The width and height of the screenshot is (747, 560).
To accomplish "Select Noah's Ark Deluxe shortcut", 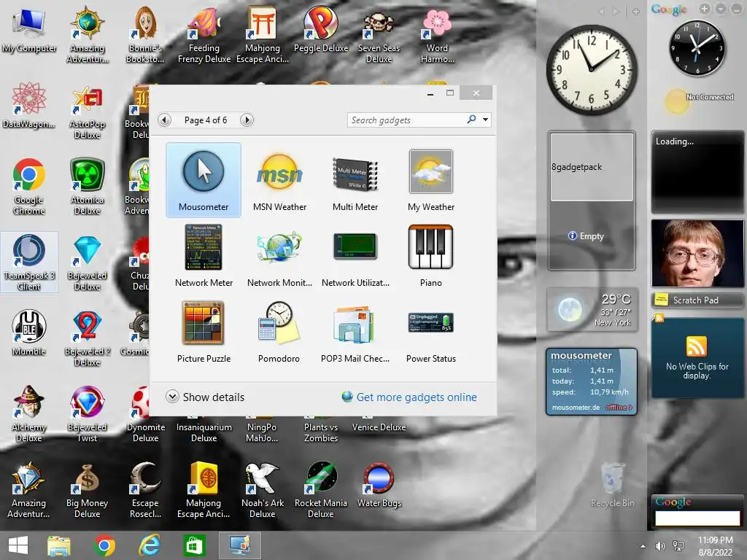I will 263,491.
